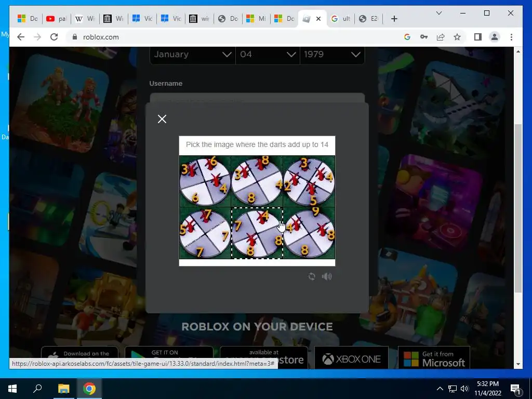Click the XBOX ONE store badge
This screenshot has height=399, width=532.
(x=351, y=357)
